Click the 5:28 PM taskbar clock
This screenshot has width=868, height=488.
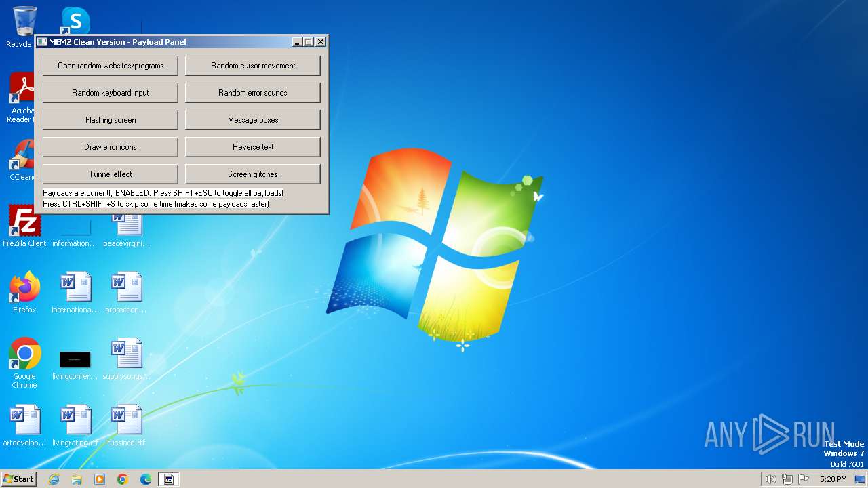[x=833, y=479]
